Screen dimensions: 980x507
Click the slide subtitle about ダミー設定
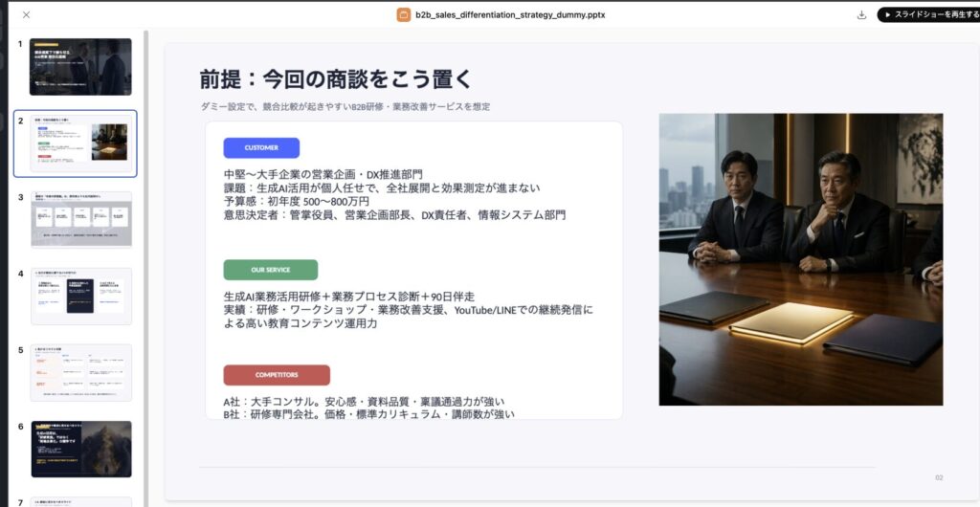pyautogui.click(x=345, y=107)
